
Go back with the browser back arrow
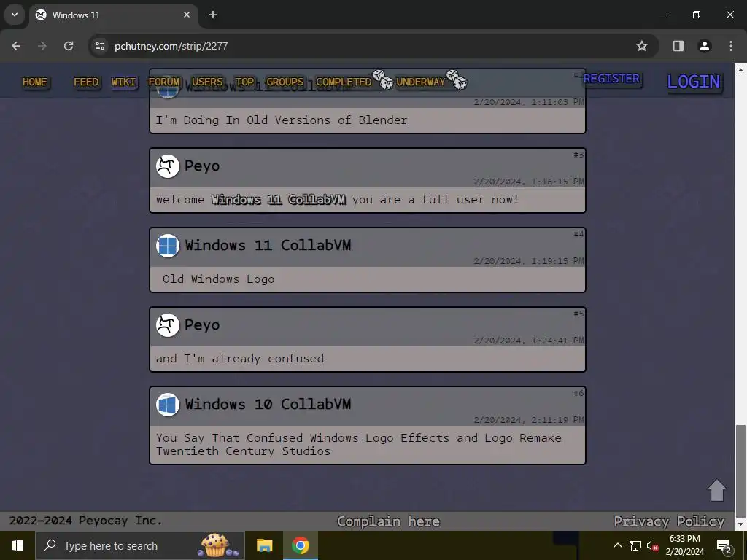click(16, 46)
